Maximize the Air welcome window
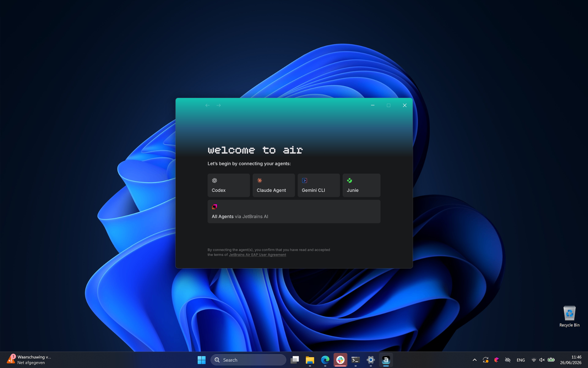Viewport: 588px width, 368px height. pyautogui.click(x=389, y=105)
